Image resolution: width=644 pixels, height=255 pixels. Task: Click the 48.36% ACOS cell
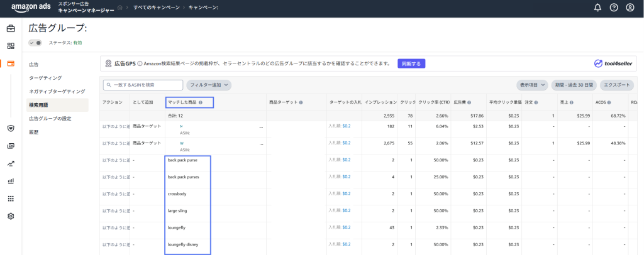click(x=618, y=143)
